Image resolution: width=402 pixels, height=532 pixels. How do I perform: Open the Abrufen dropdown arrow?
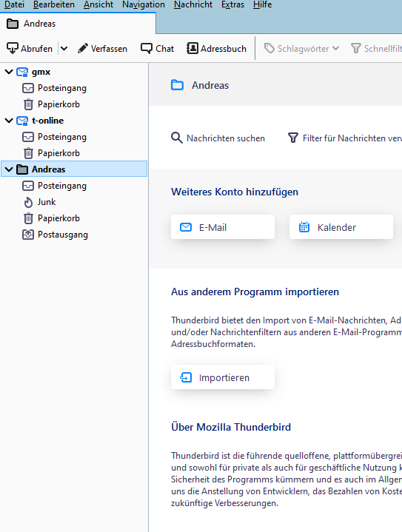(64, 49)
